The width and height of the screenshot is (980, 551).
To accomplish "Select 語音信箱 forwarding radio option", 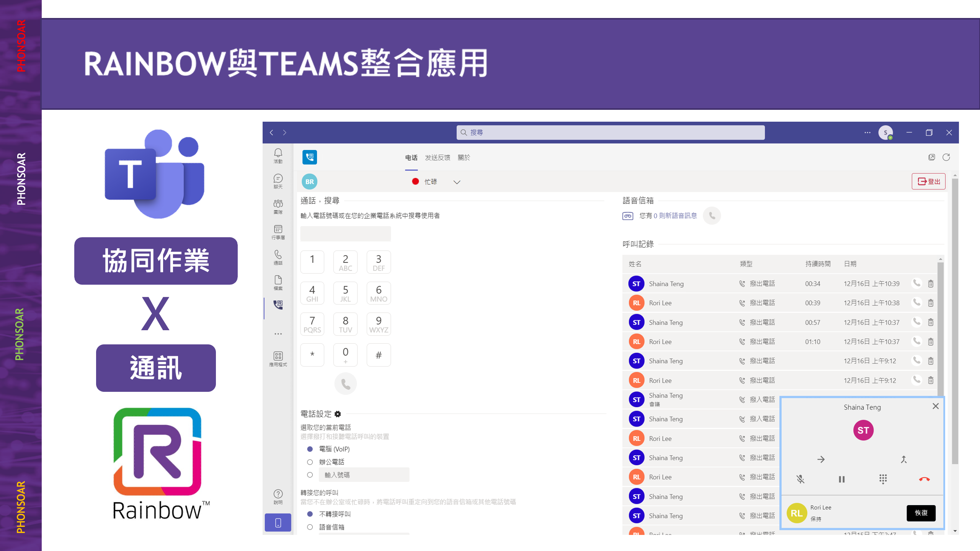I will click(310, 527).
